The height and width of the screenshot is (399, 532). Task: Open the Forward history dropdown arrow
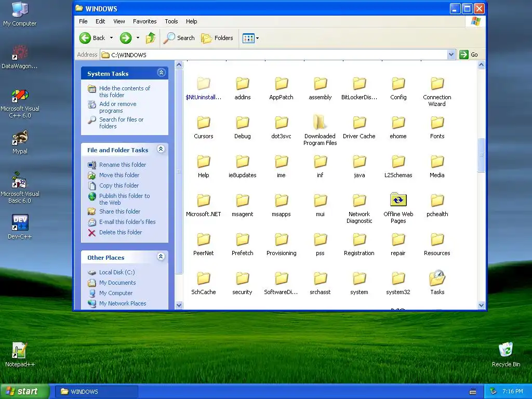(x=138, y=38)
